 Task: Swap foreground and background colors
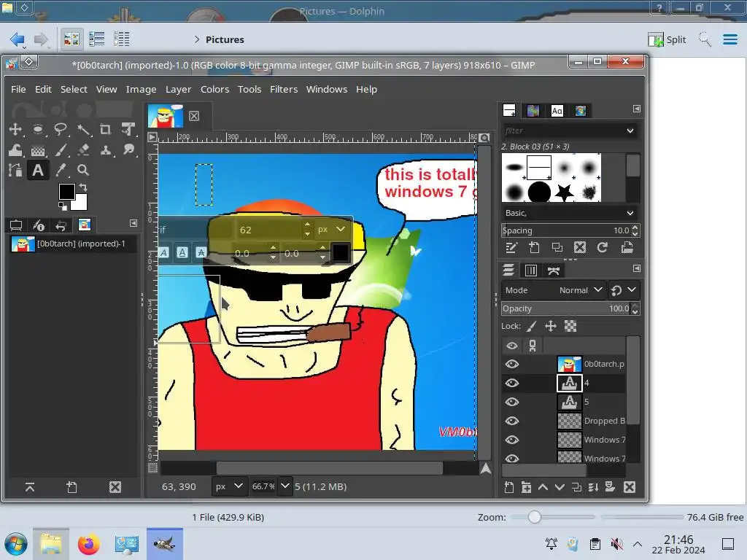point(83,187)
